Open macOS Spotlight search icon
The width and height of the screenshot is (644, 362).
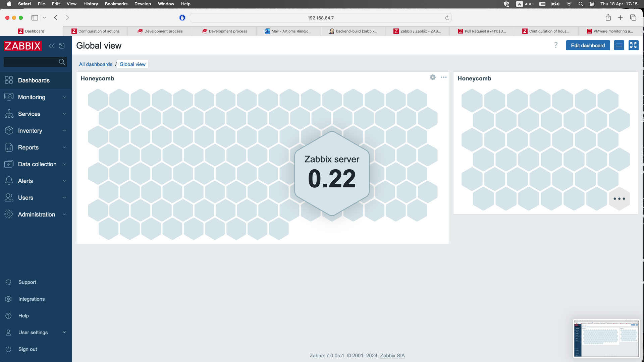tap(581, 4)
